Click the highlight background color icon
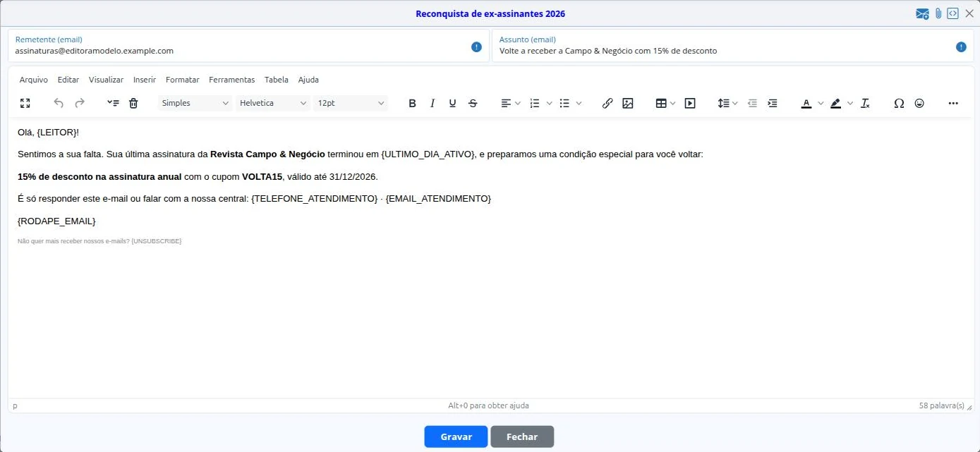 pyautogui.click(x=836, y=103)
